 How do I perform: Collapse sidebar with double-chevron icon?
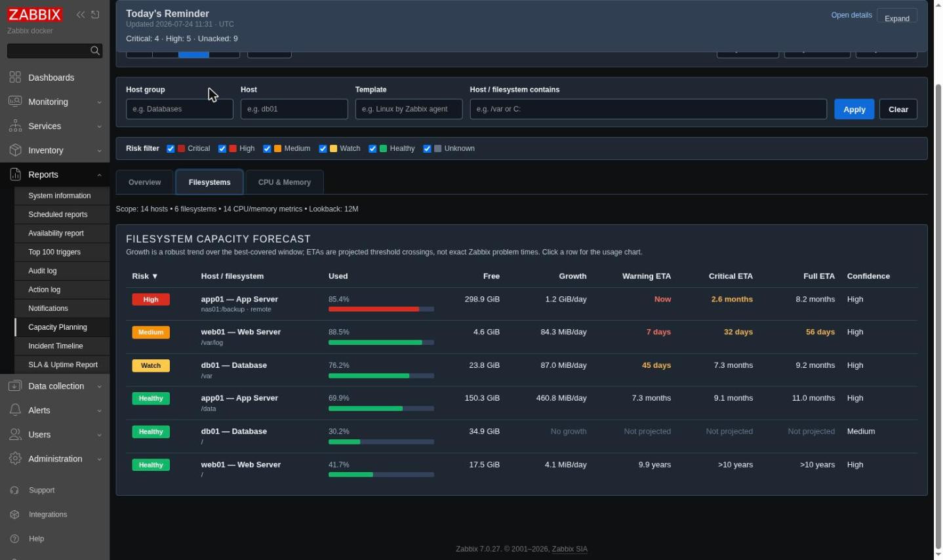click(x=80, y=14)
